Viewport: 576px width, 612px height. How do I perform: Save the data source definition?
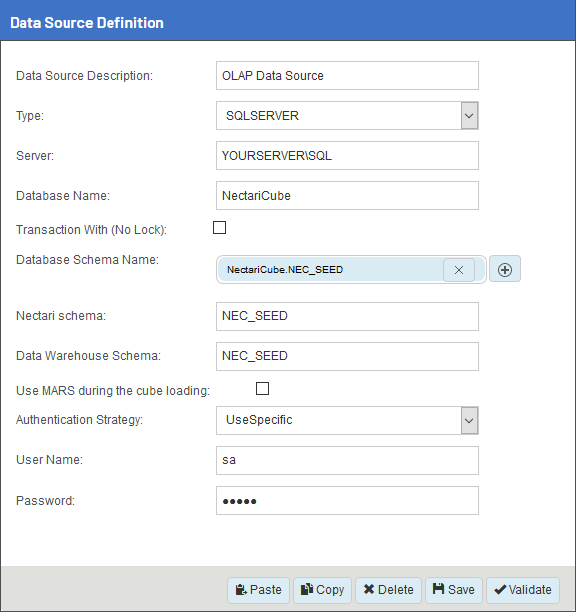tap(454, 590)
